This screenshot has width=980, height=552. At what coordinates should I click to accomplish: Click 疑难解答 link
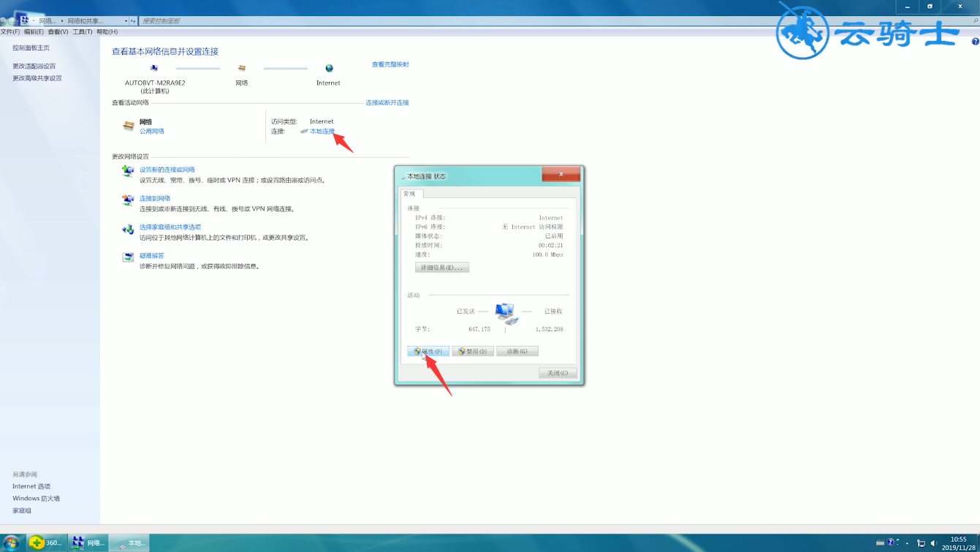click(x=152, y=256)
